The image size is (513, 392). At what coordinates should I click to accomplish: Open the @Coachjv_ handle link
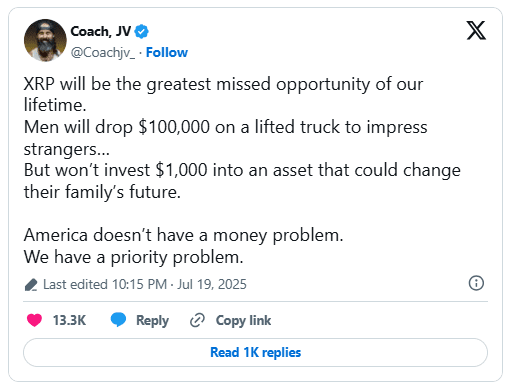click(103, 52)
